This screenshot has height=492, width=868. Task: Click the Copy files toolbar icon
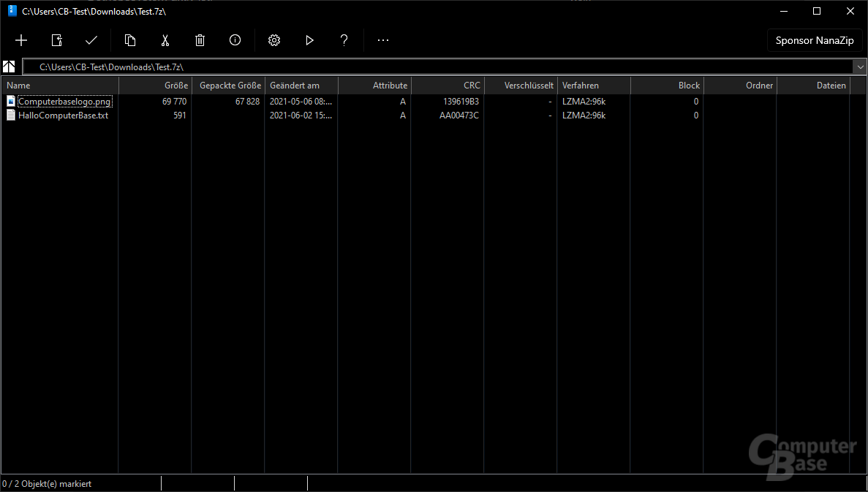pyautogui.click(x=130, y=40)
